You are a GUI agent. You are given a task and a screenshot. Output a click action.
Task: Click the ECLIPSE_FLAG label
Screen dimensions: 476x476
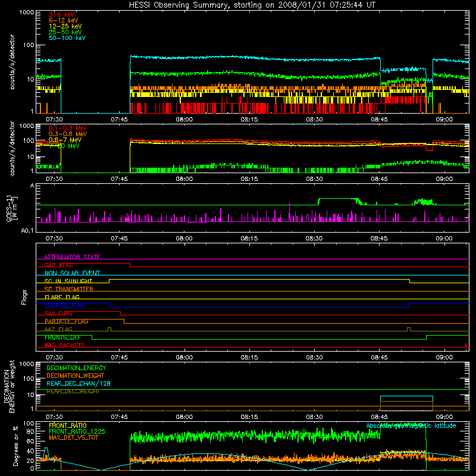pos(65,305)
